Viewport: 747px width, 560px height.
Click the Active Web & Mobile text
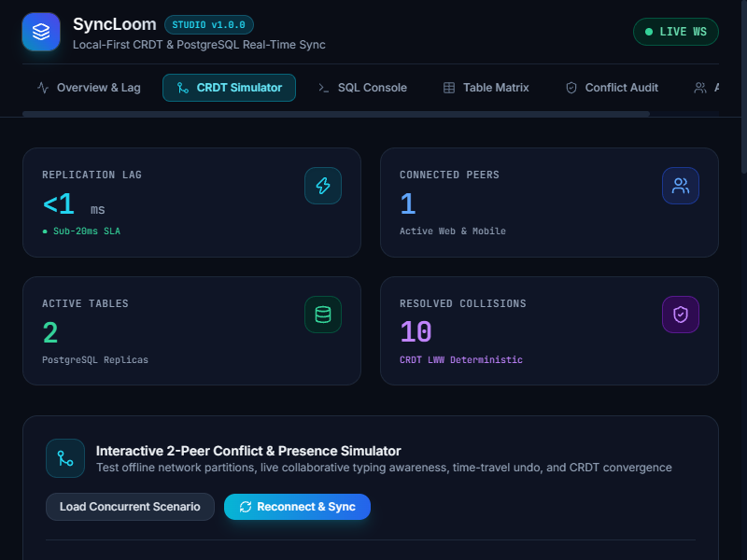pos(453,231)
